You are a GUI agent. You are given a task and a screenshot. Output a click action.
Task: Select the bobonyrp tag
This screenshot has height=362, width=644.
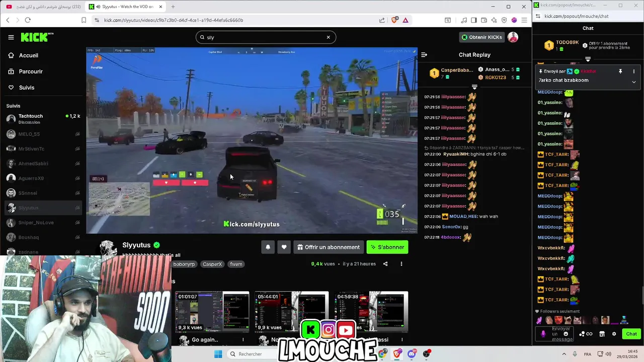point(184,264)
